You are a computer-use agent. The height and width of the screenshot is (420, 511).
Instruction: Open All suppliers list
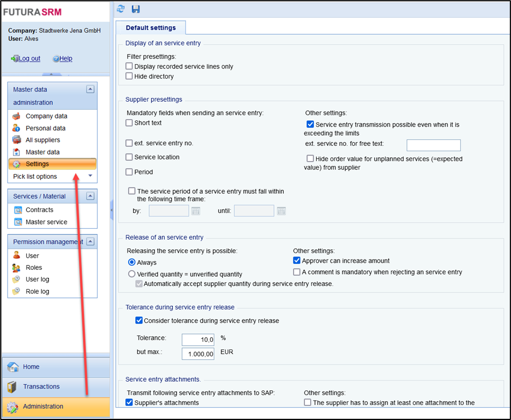[43, 140]
